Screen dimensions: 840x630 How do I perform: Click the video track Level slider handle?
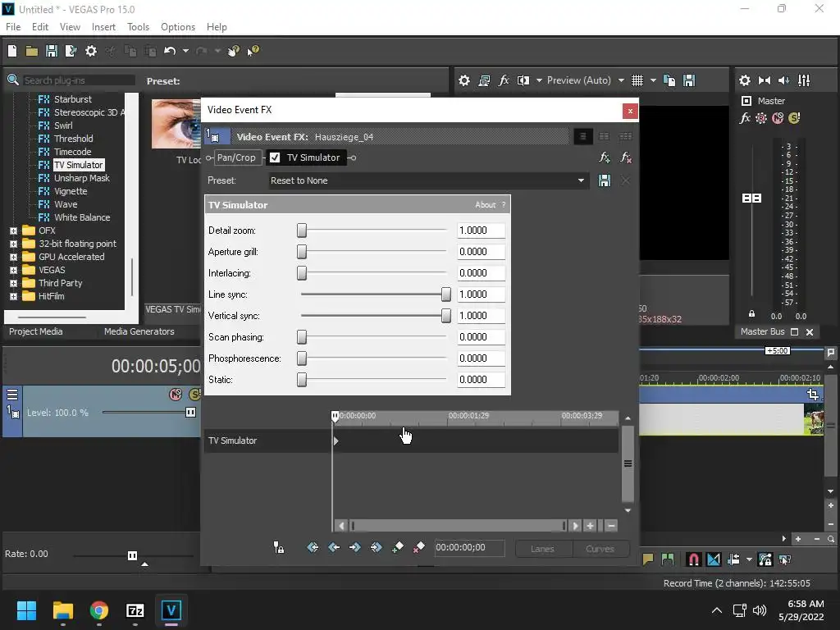pos(190,413)
